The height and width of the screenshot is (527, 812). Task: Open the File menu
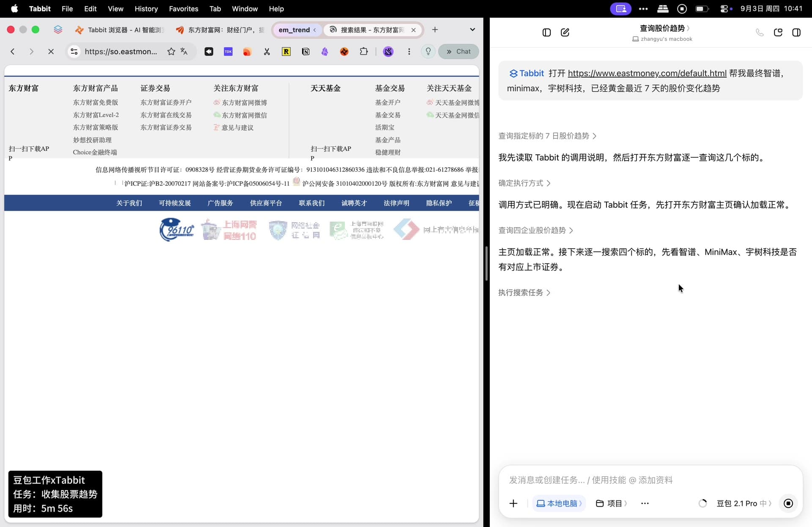coord(67,8)
